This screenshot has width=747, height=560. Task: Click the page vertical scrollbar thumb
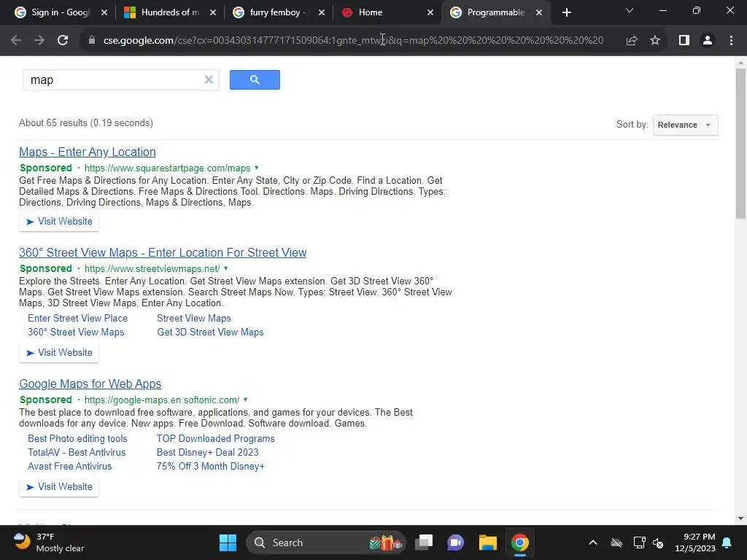(740, 143)
